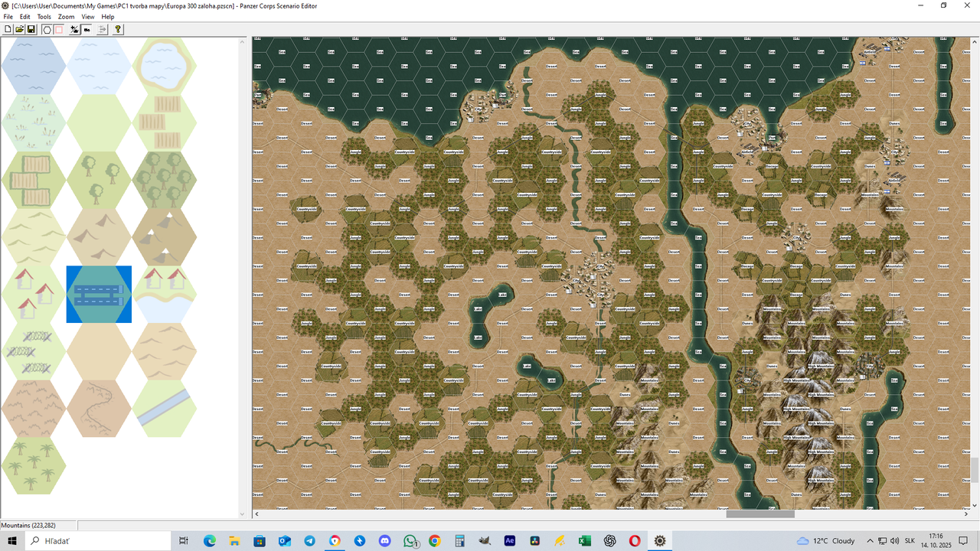Click the New scenario toolbar icon

click(x=8, y=29)
